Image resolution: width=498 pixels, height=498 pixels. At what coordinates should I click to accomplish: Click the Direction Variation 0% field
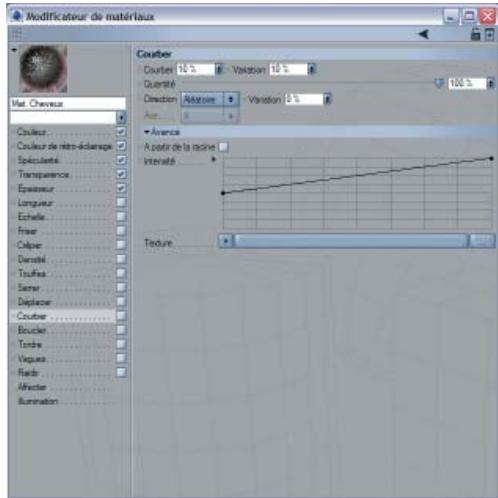pos(304,99)
